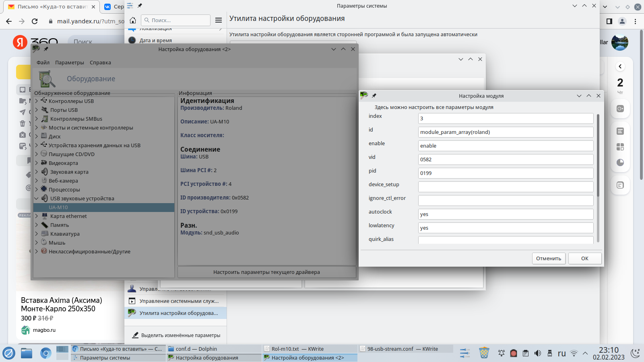Screen dimensions: 644x362
Task: Select Неклассифицированные/Другие in the hardware tree
Action: [89, 251]
